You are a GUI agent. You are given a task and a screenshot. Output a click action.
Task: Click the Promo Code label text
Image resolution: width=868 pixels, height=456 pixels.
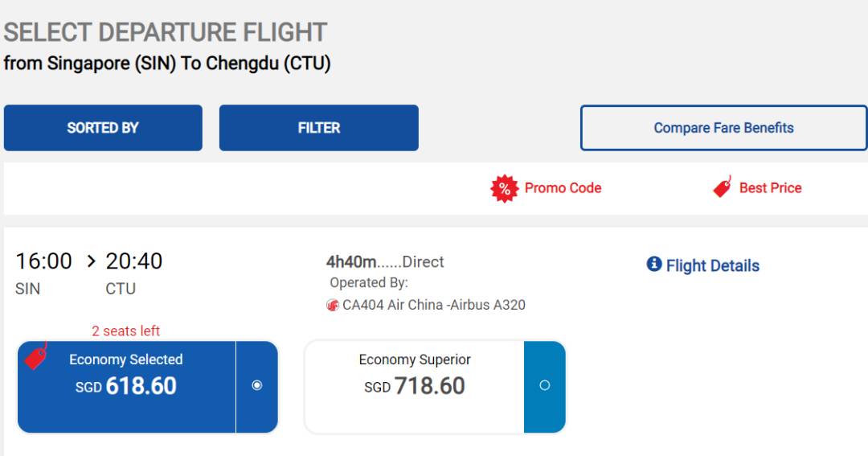click(563, 188)
